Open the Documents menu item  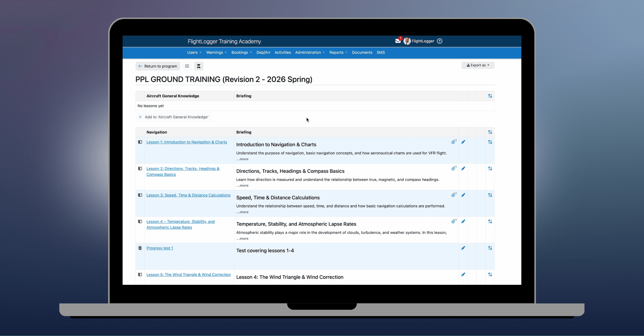click(x=362, y=52)
